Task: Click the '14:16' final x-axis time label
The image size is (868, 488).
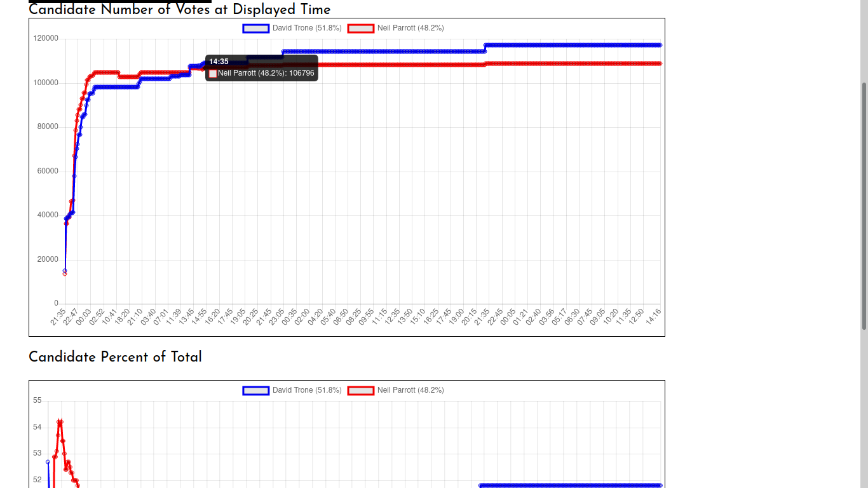Action: click(654, 316)
